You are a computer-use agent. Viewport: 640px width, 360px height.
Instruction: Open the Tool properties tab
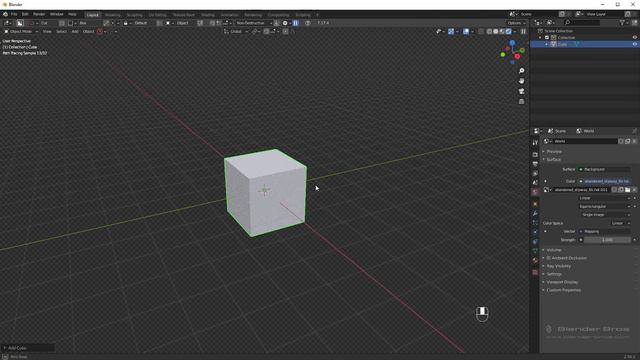(x=535, y=143)
